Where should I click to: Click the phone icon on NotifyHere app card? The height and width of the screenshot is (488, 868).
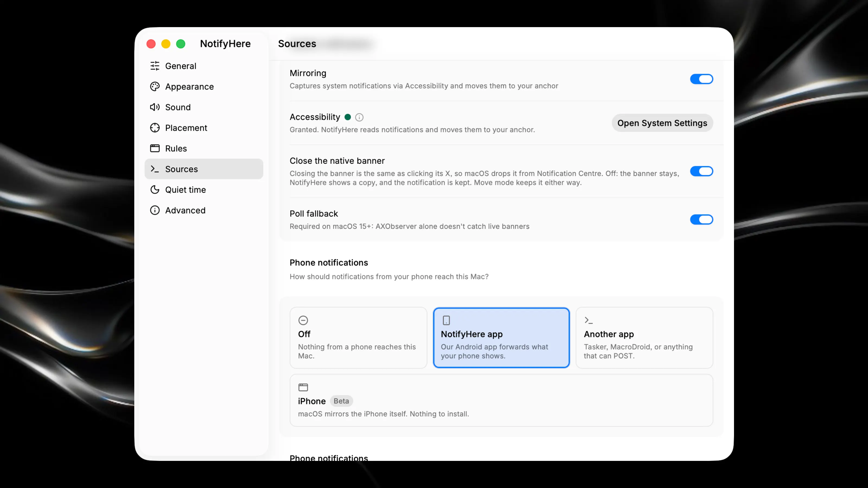(x=446, y=320)
